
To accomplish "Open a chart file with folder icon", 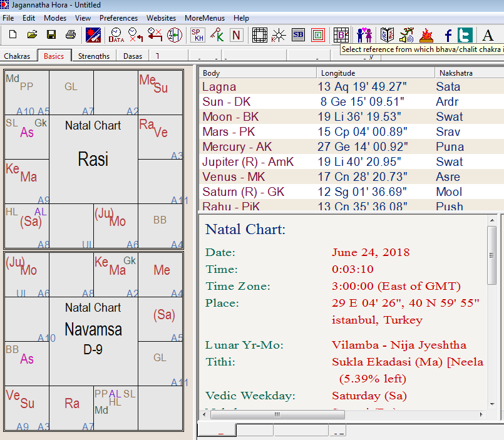I will pos(32,34).
